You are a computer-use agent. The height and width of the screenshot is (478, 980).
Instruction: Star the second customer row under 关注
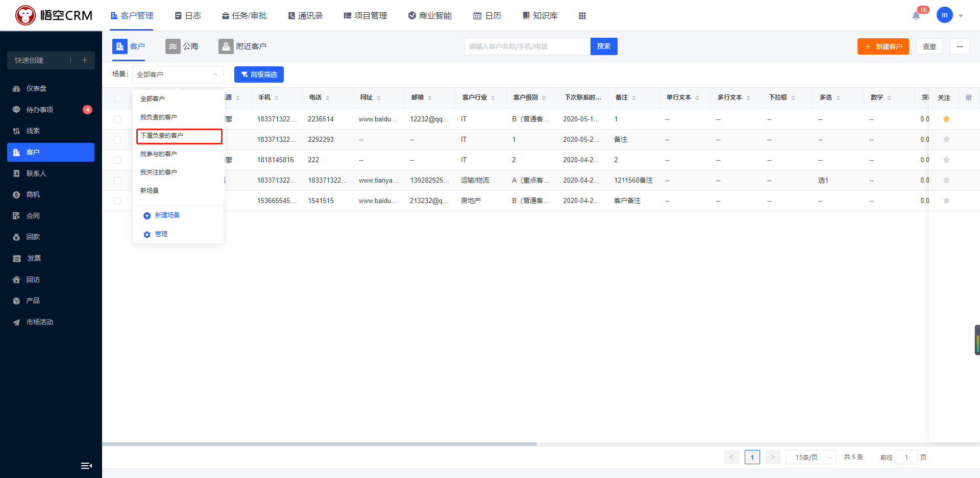point(946,139)
